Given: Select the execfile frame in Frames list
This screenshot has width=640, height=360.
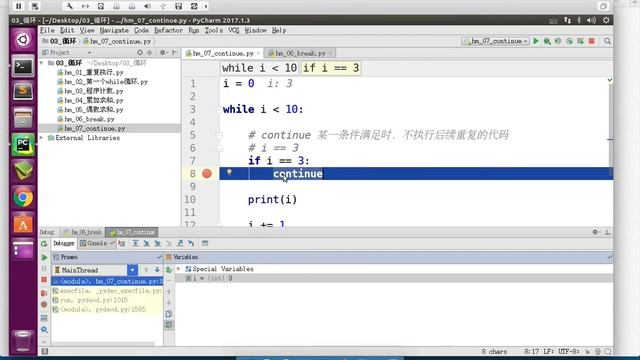Looking at the screenshot, I should [107, 291].
